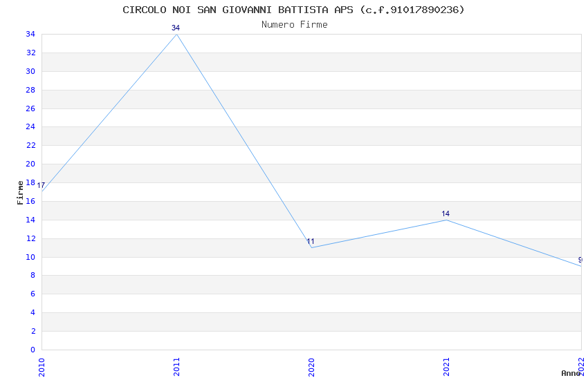Click the x-axis title 'Anno'
The width and height of the screenshot is (588, 380).
(x=571, y=373)
